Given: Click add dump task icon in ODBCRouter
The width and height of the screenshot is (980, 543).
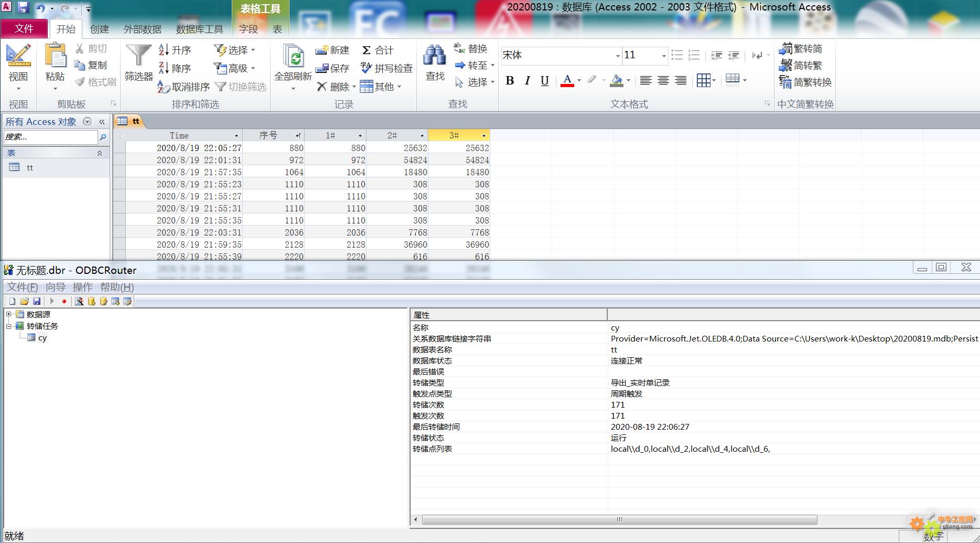Looking at the screenshot, I should pyautogui.click(x=115, y=301).
